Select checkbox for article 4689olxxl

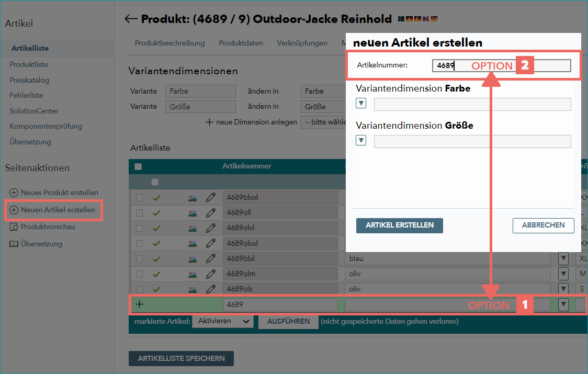[139, 243]
